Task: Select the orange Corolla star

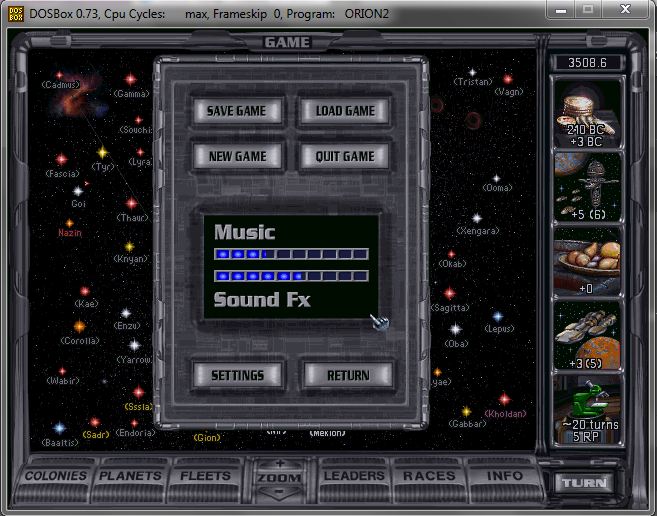Action: (80, 326)
